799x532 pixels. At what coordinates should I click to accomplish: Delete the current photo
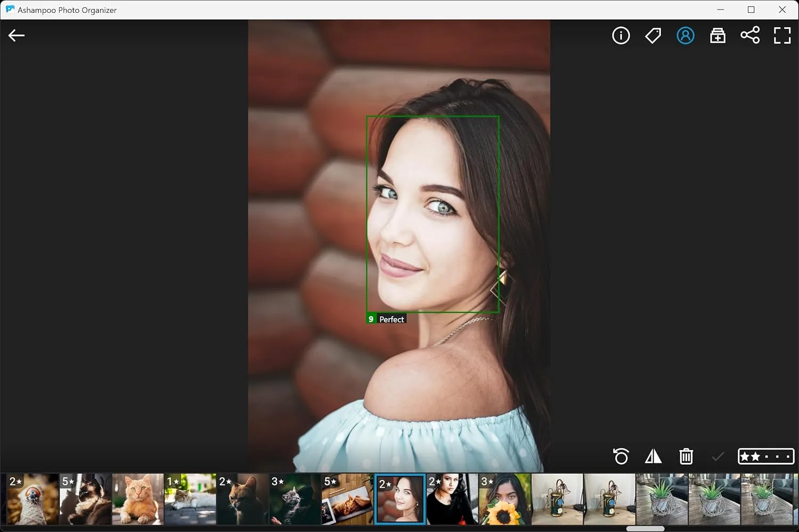(686, 456)
